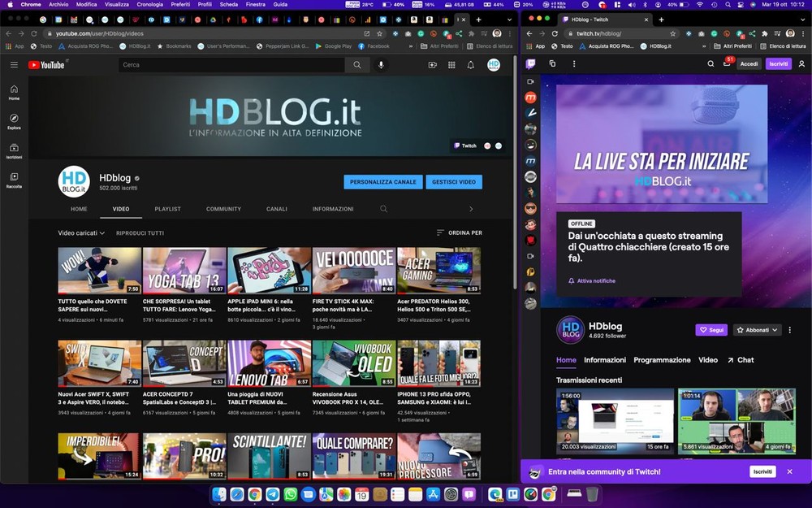Open Twitch more options vertical dots
Screen dimensions: 812x508
point(574,63)
